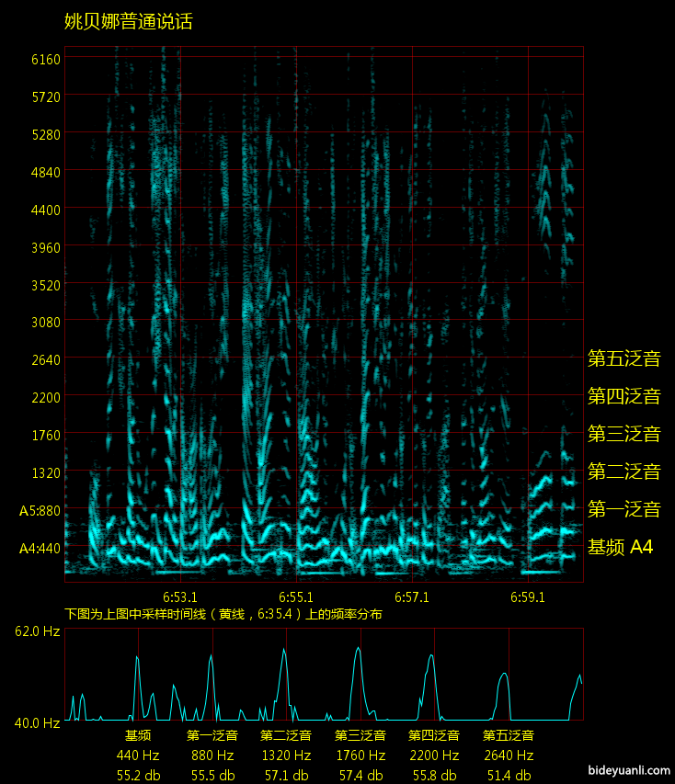This screenshot has width=675, height=784.
Task: Select the 5280 frequency axis label
Action: 46,134
